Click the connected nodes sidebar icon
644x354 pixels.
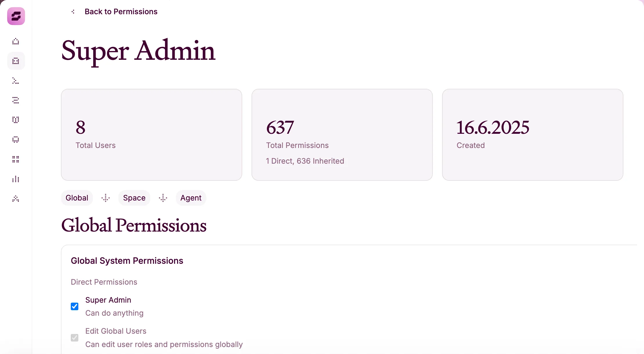coord(16,199)
